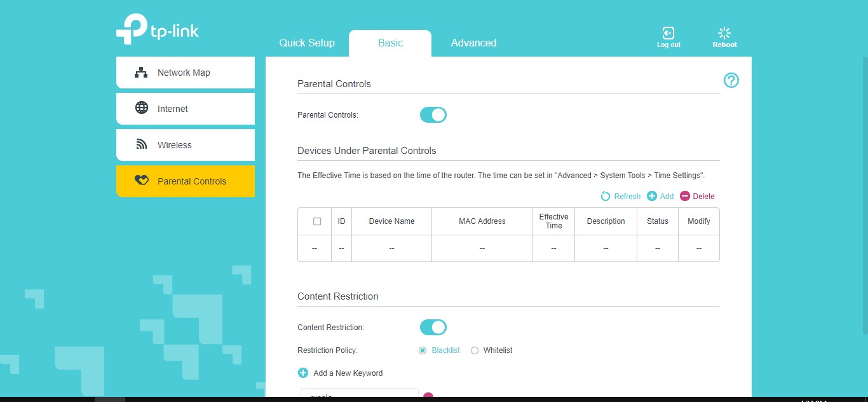
Task: Click the Refresh icon above device table
Action: 606,197
